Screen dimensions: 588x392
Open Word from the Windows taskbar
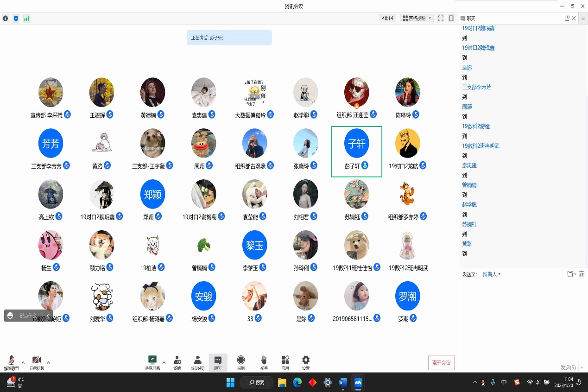point(342,383)
